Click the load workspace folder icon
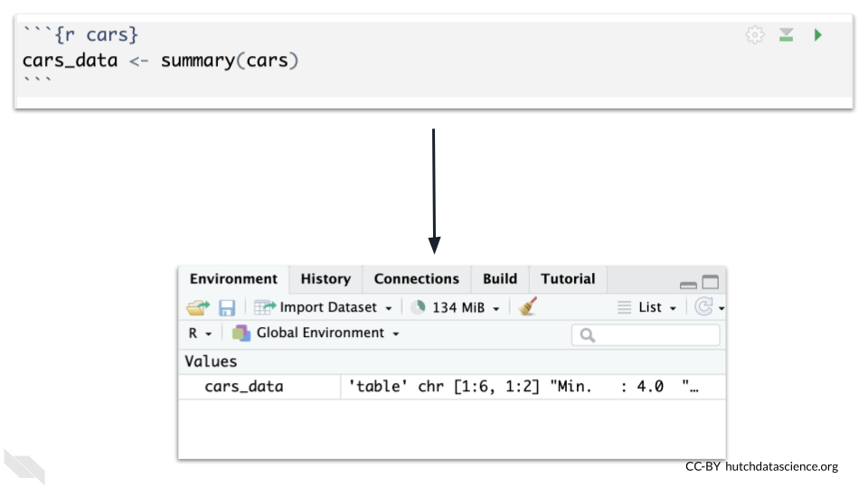 (x=198, y=307)
